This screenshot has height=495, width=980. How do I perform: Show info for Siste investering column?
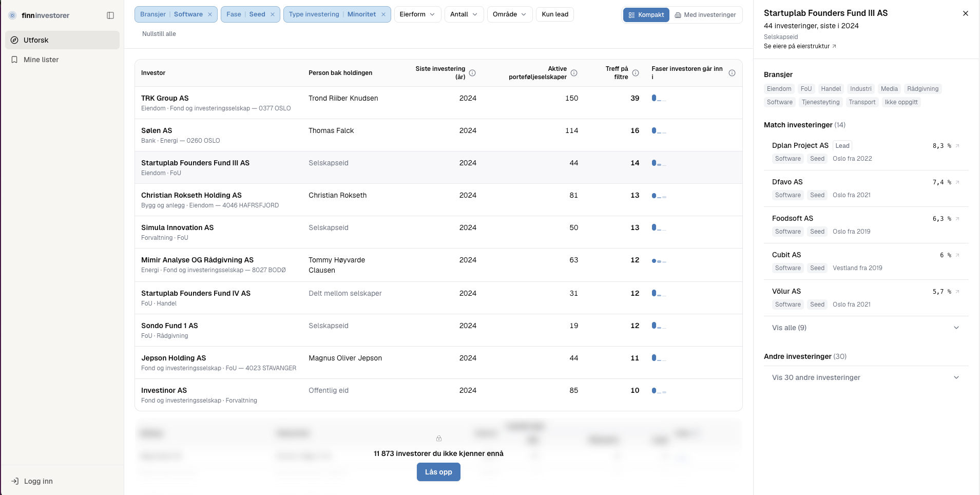pyautogui.click(x=472, y=73)
